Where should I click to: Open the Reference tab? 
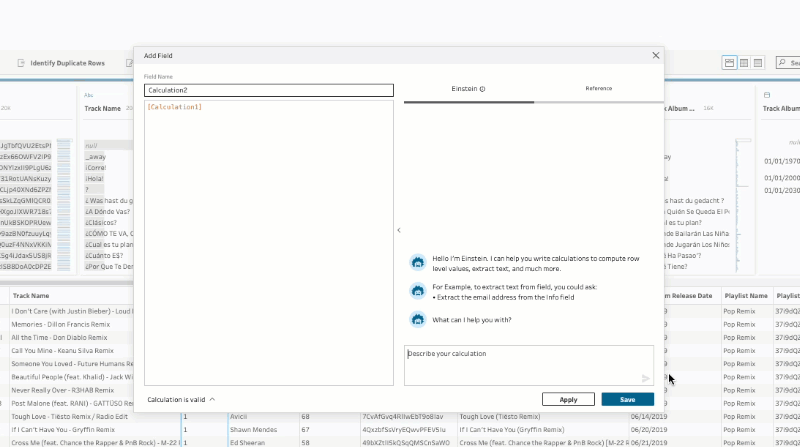click(x=598, y=89)
